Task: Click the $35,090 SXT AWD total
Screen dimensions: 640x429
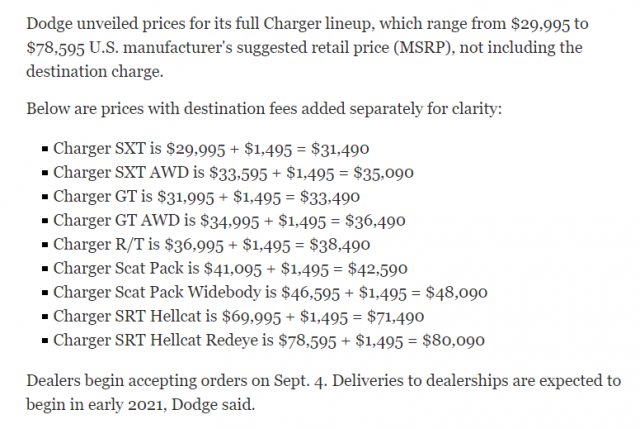Action: (x=384, y=172)
